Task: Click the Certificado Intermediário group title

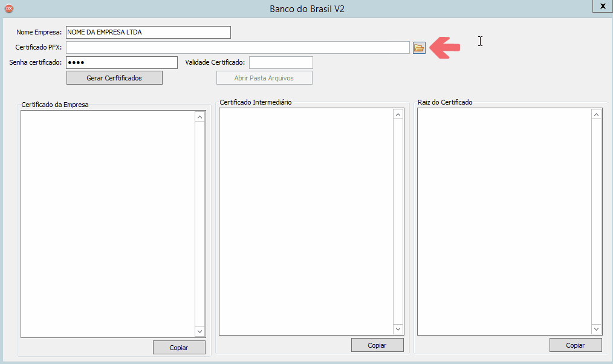Action: 256,102
